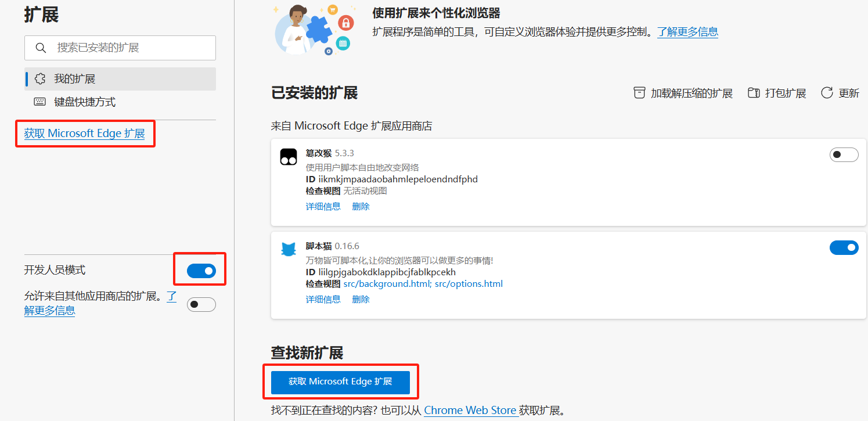The image size is (868, 421).
Task: Open 详细信息 for 篡改猴
Action: (x=323, y=207)
